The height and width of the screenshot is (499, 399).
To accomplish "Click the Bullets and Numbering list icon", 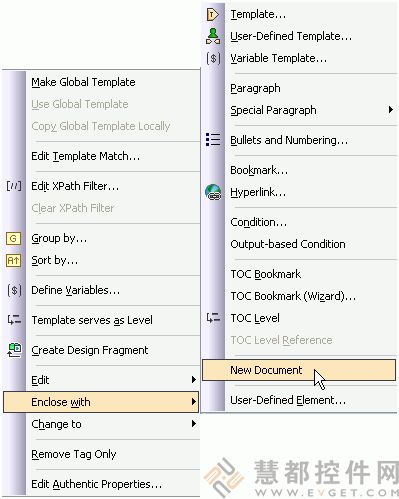I will point(213,140).
